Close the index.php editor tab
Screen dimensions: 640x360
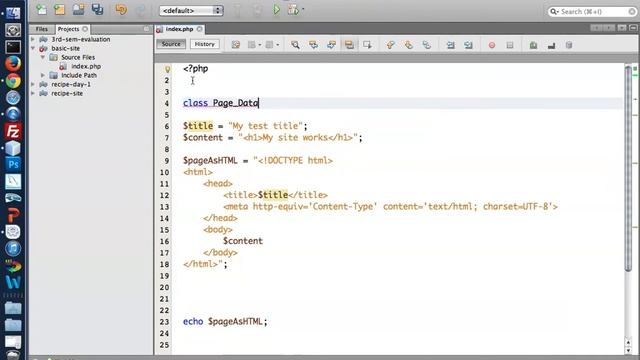[200, 29]
